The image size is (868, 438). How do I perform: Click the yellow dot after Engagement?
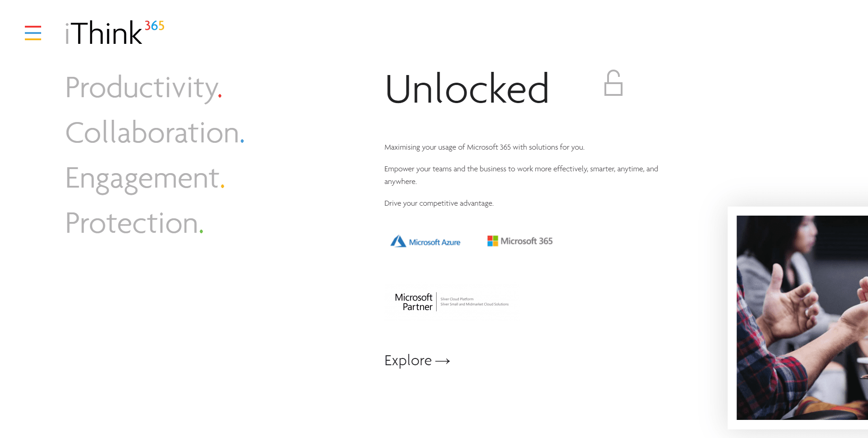tap(222, 186)
